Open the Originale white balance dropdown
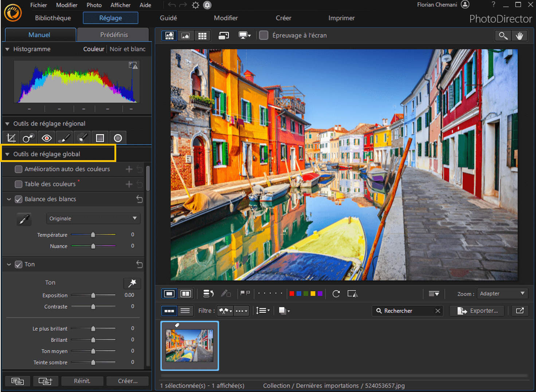The height and width of the screenshot is (392, 536). coord(93,218)
